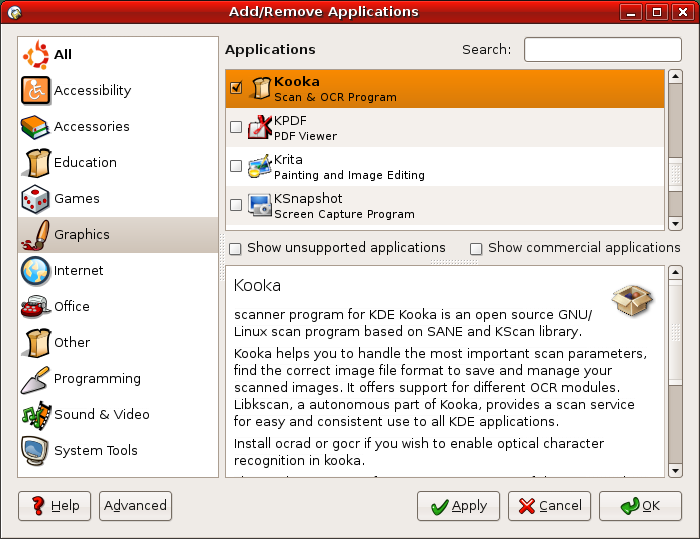Open the Programming trowel icon
Image resolution: width=700 pixels, height=539 pixels.
[x=36, y=379]
